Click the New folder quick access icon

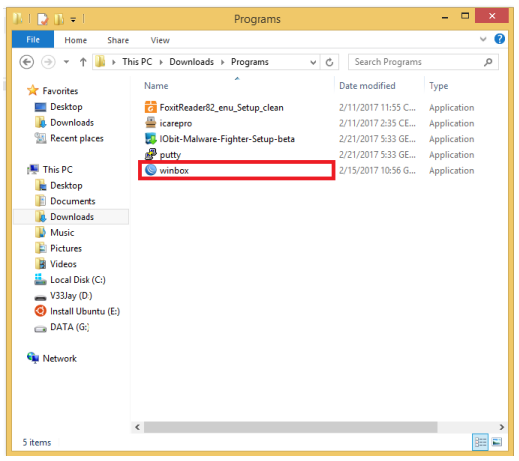59,19
